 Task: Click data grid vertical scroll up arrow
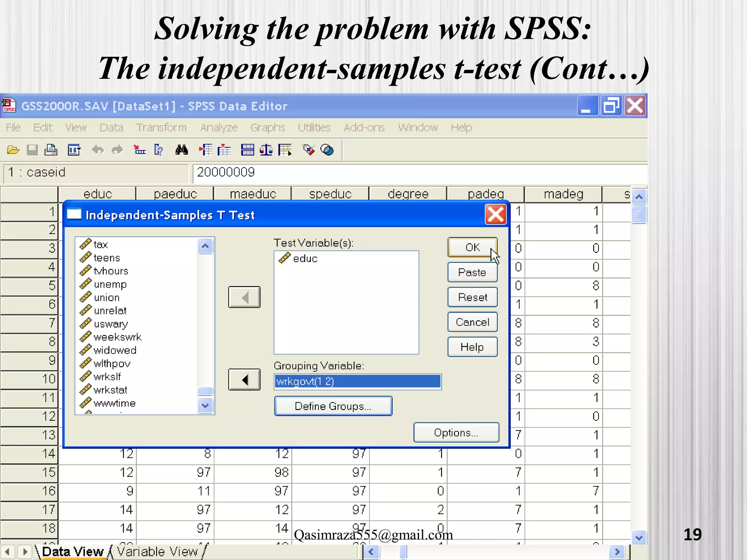[639, 197]
